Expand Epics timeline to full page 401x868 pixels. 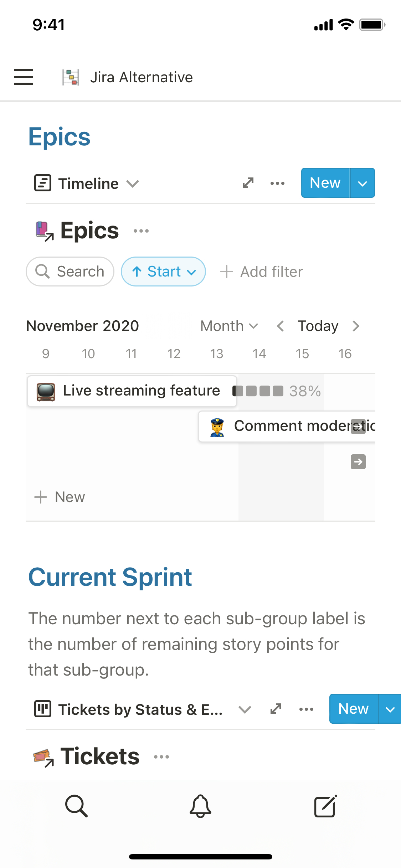click(x=248, y=183)
